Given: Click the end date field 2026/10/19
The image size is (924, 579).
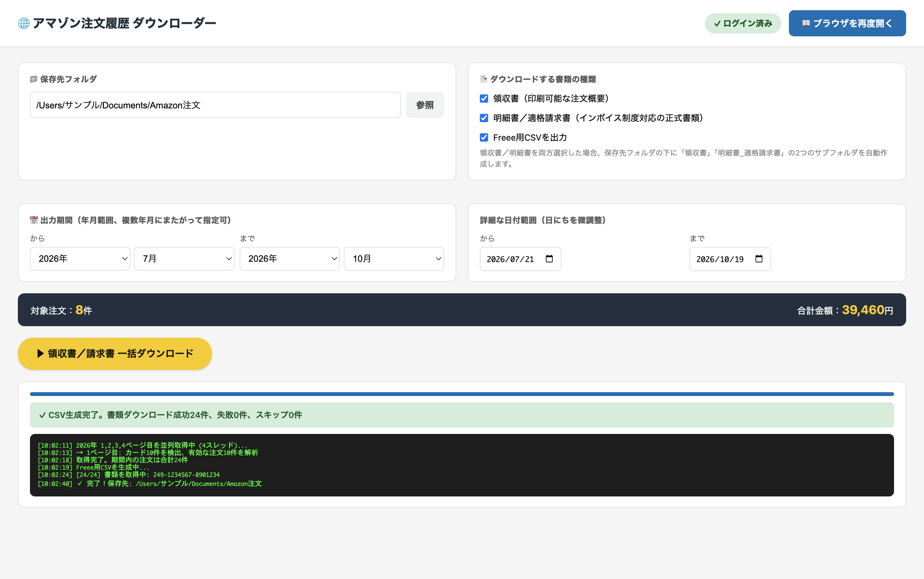Looking at the screenshot, I should click(x=730, y=259).
